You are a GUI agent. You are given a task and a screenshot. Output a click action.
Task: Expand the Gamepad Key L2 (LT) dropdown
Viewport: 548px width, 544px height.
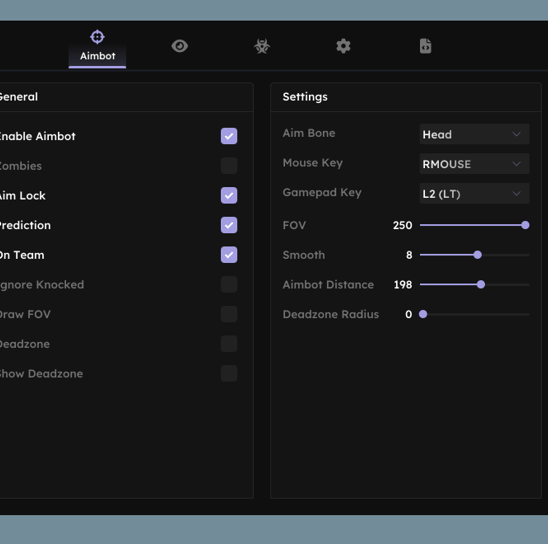point(474,194)
